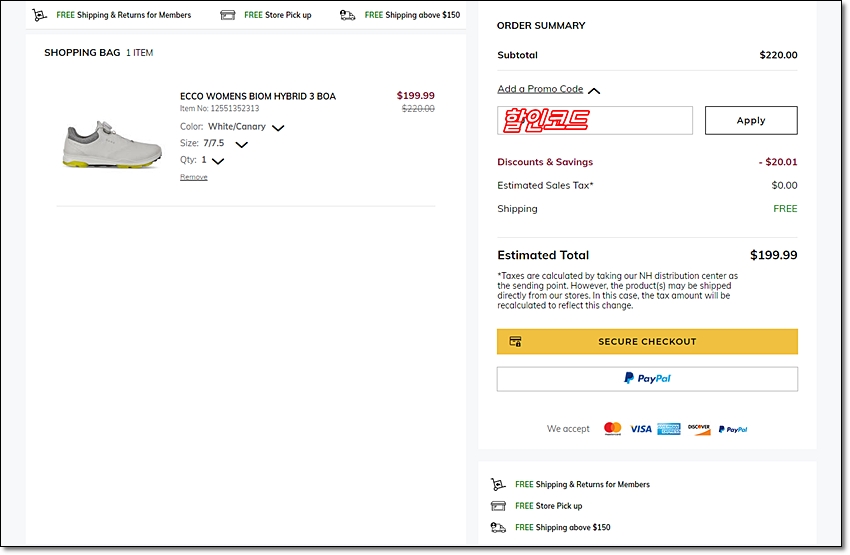
Task: Click FREE Store Pick up text at bottom
Action: (549, 506)
